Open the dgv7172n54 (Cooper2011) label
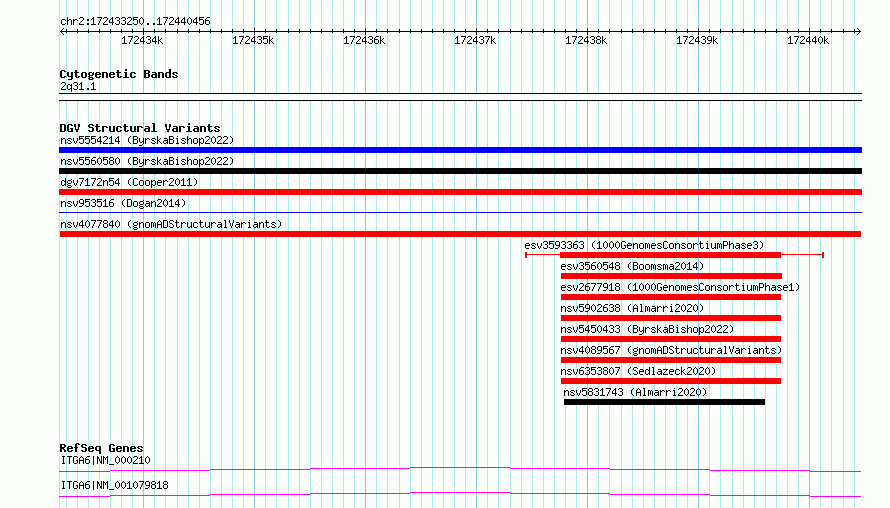This screenshot has width=890, height=508. tap(129, 182)
